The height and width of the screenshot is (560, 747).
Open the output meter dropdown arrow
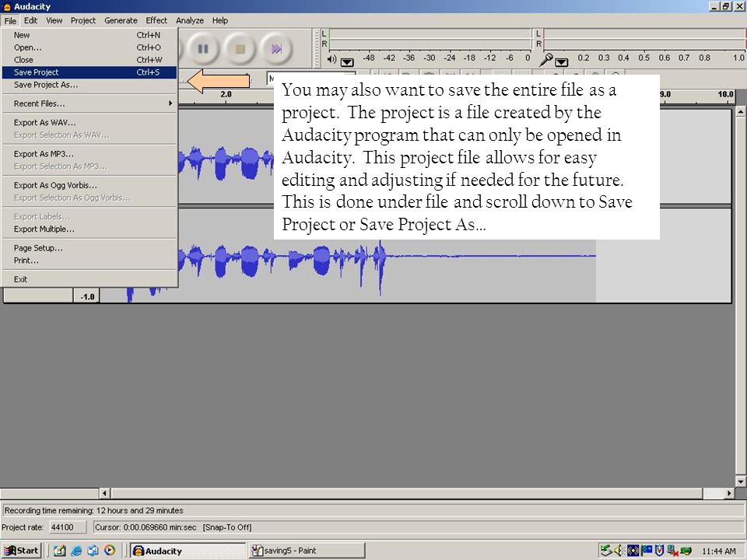347,62
